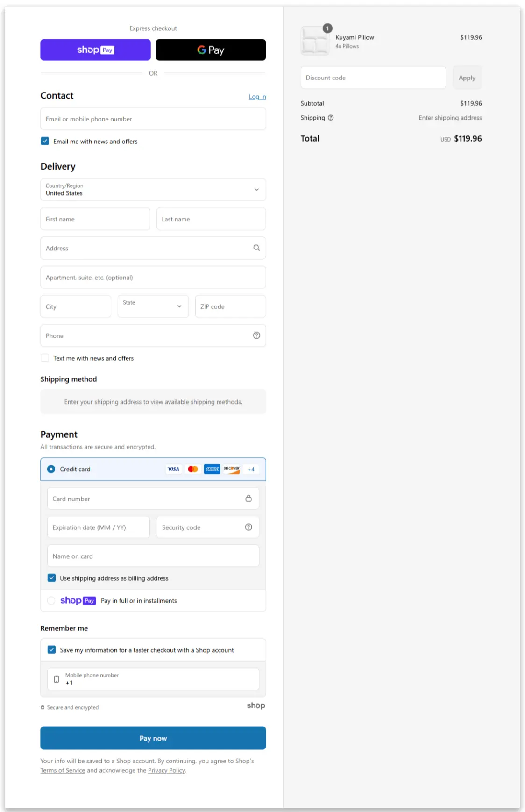Open the Country/Region dropdown
The image size is (525, 812).
pos(153,190)
